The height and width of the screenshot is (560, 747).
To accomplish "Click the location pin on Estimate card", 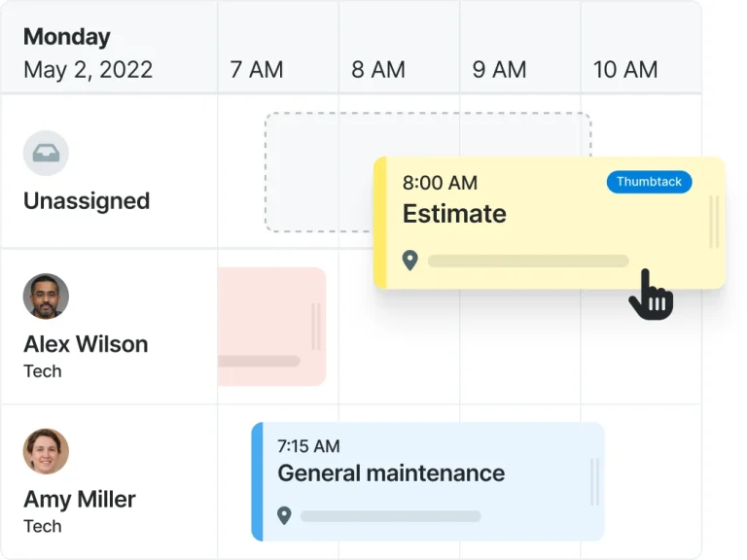I will [410, 261].
